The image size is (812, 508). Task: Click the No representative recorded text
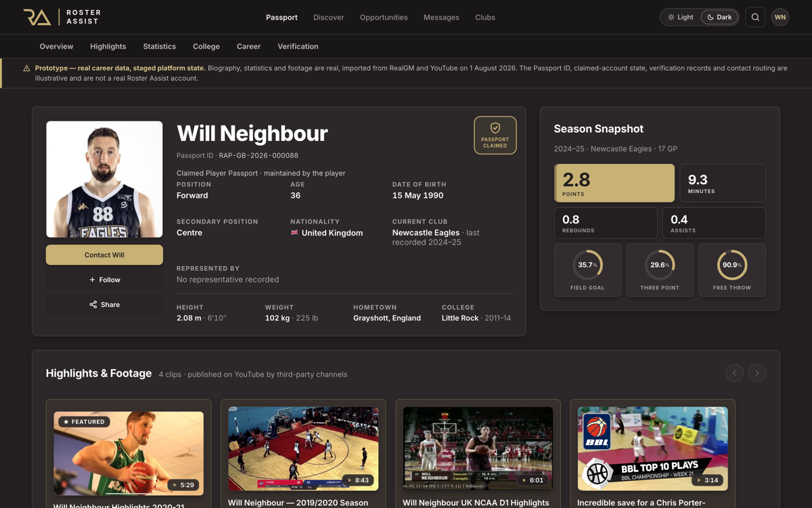coord(228,279)
